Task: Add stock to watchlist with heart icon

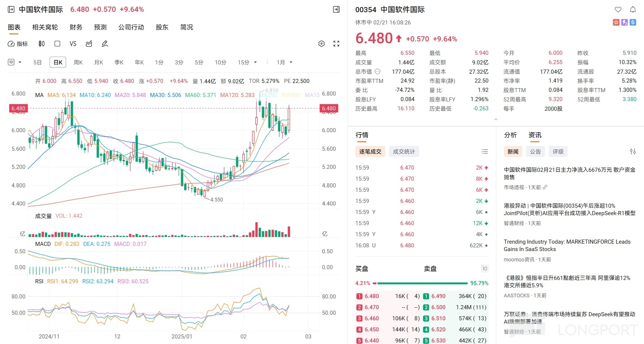Action: 618,10
